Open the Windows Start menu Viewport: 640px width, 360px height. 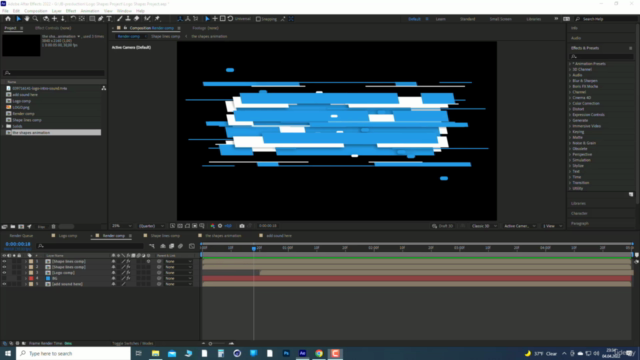[8, 353]
